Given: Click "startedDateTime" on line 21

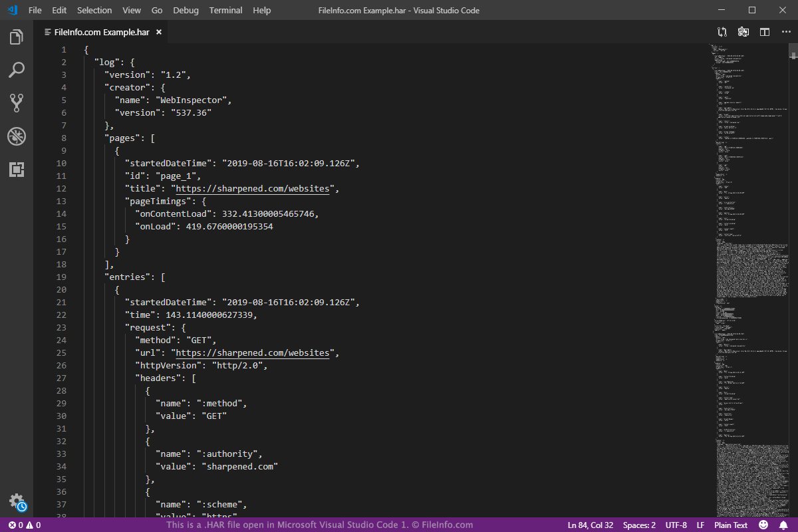Looking at the screenshot, I should click(x=168, y=302).
